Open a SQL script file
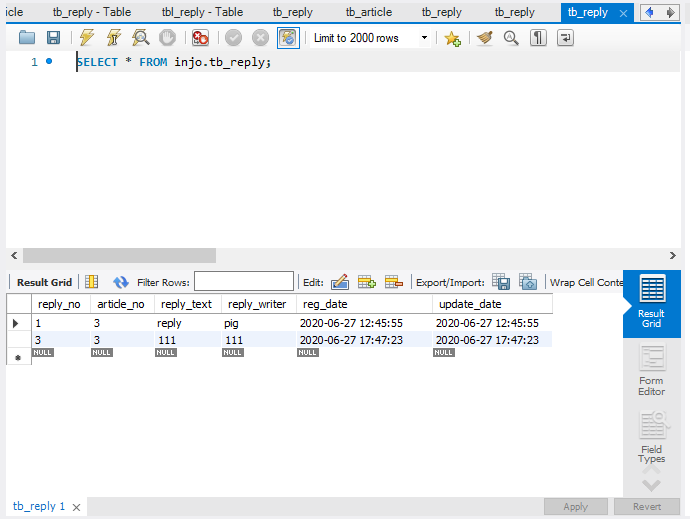 tap(27, 38)
